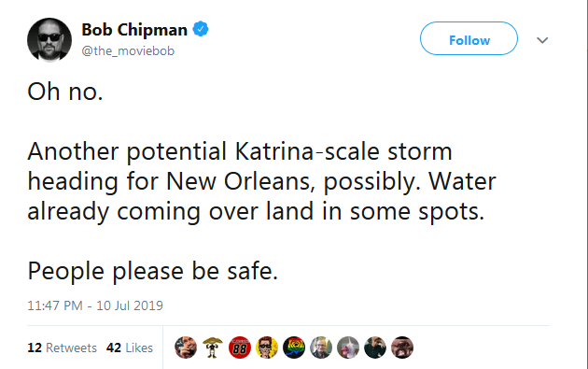Click the 'People please be safe.' line

point(153,271)
